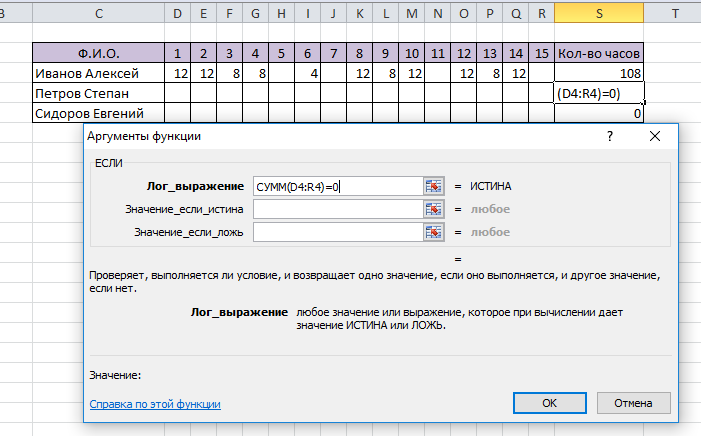Click the Значение_если_ложь input field

tap(338, 232)
